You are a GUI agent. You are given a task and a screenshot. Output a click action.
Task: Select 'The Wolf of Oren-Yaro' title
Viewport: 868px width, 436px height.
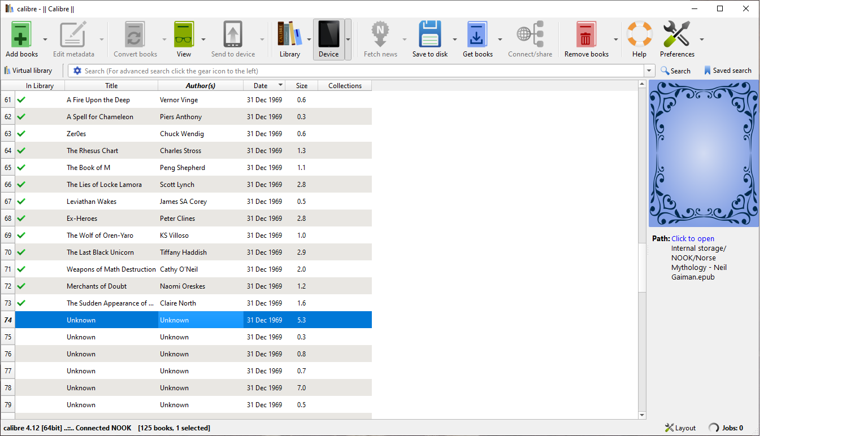pyautogui.click(x=100, y=236)
